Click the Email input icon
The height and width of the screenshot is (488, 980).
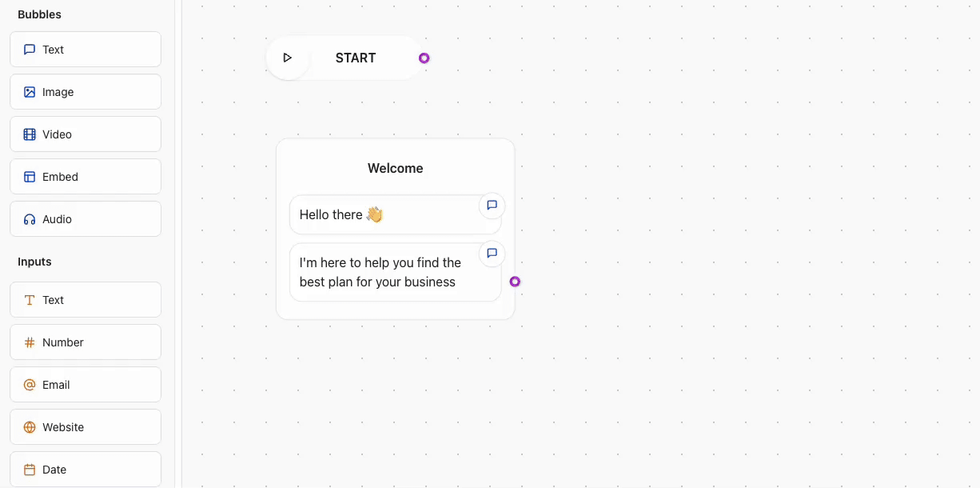tap(30, 384)
